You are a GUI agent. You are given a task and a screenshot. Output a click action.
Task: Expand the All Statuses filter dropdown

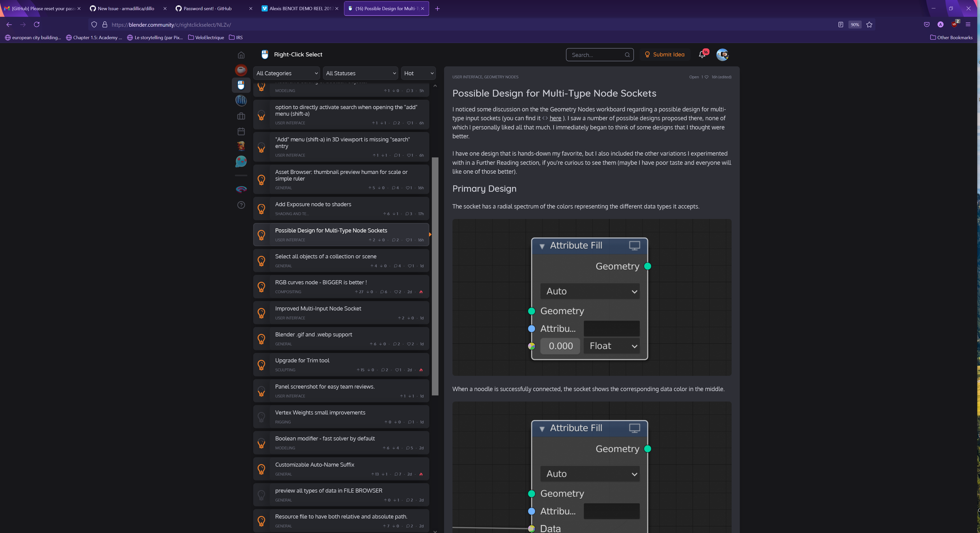click(x=360, y=73)
